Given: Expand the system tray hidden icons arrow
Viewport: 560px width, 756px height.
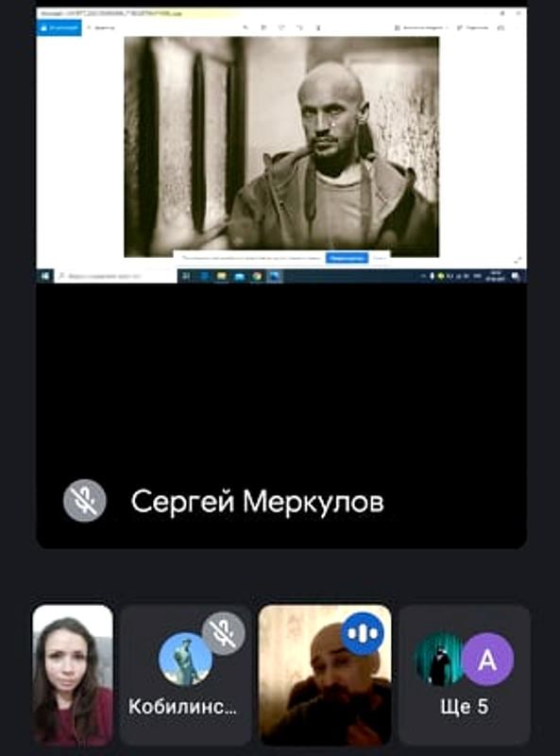Looking at the screenshot, I should click(424, 276).
